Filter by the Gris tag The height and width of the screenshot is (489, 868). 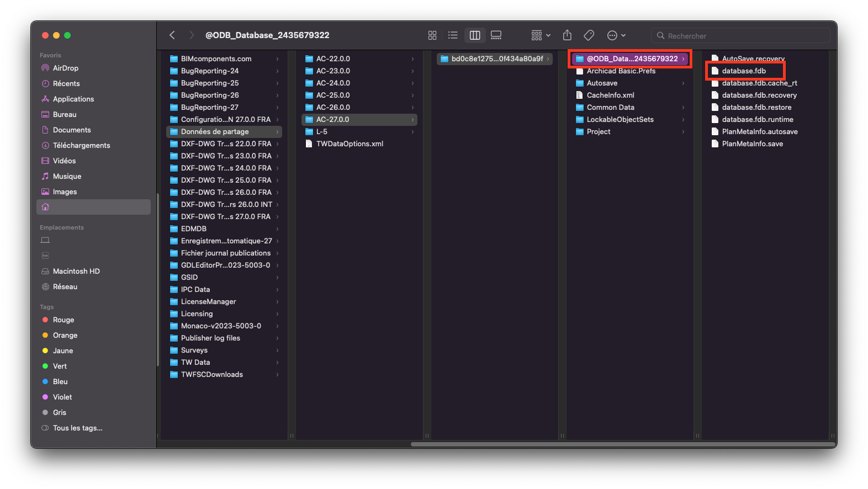(93, 412)
